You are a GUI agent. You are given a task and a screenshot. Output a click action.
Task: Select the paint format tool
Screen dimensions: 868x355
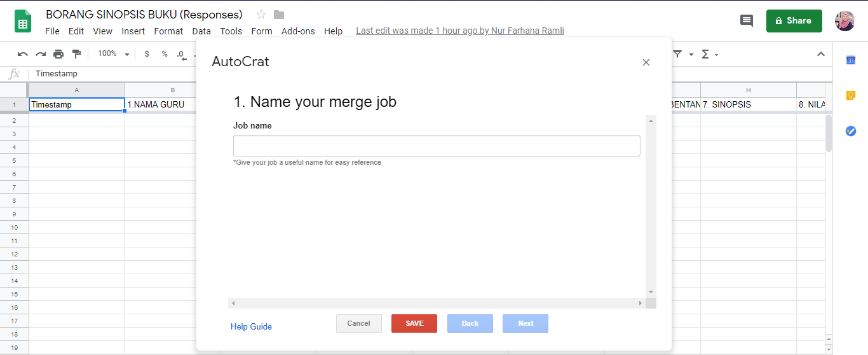pyautogui.click(x=76, y=54)
